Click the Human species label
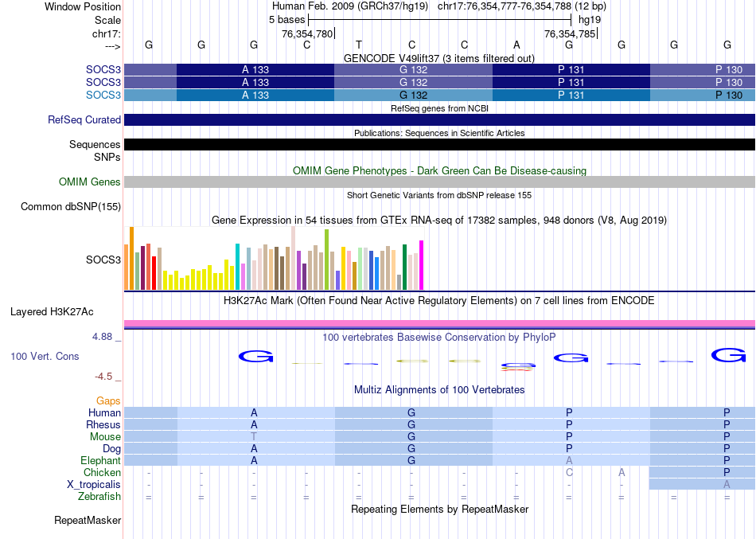The image size is (756, 539). point(104,413)
